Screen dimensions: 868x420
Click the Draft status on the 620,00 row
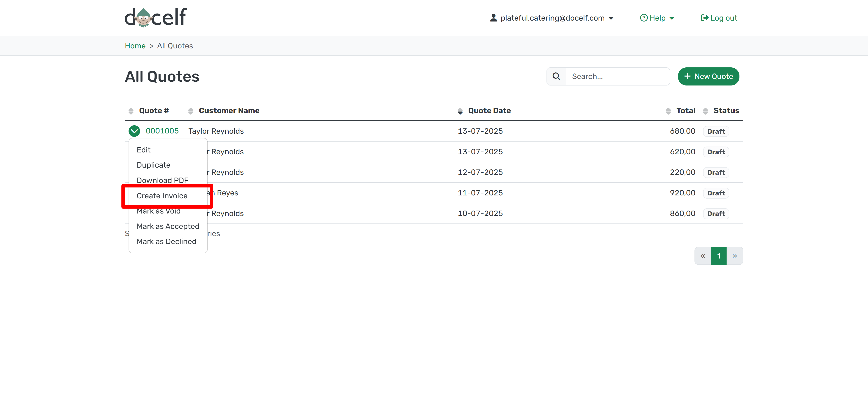point(716,152)
